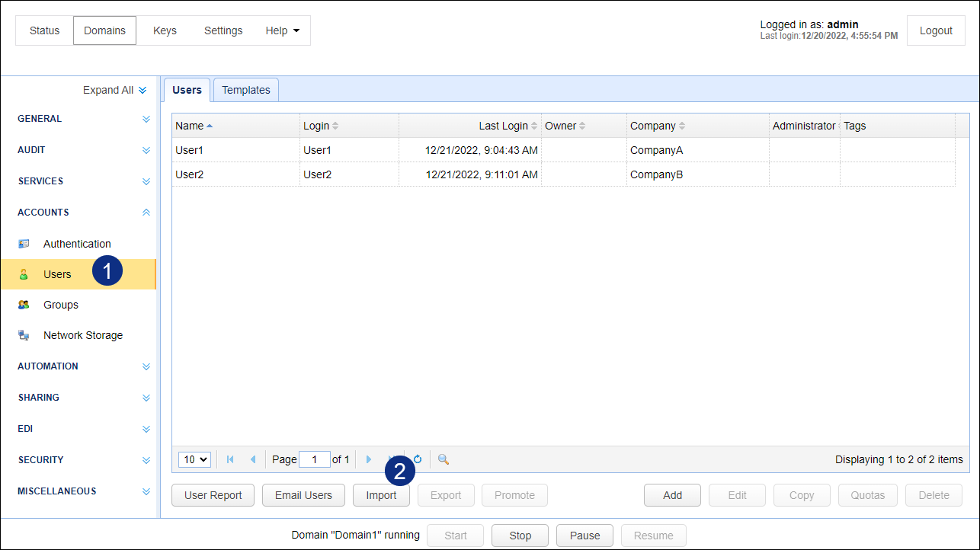Go to previous page of users

[x=253, y=459]
